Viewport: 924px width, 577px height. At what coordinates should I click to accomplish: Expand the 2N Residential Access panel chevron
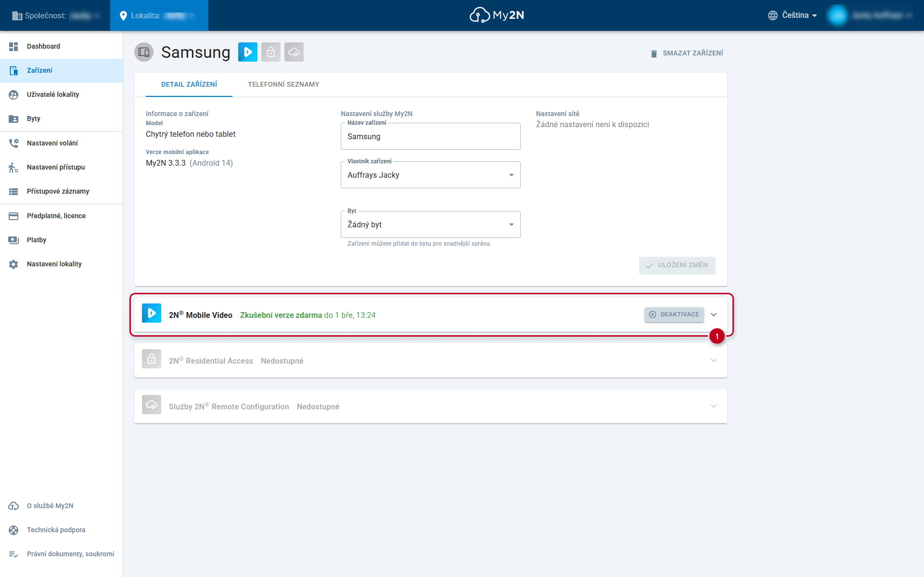click(x=714, y=360)
